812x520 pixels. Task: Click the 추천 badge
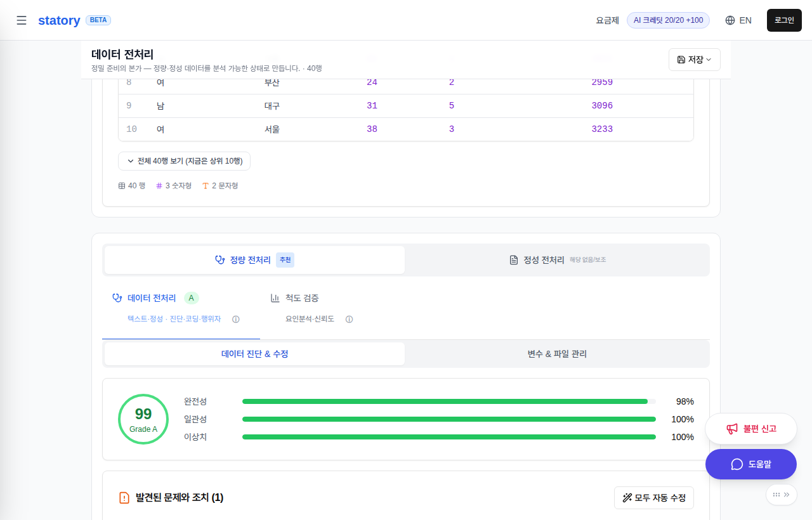[285, 260]
